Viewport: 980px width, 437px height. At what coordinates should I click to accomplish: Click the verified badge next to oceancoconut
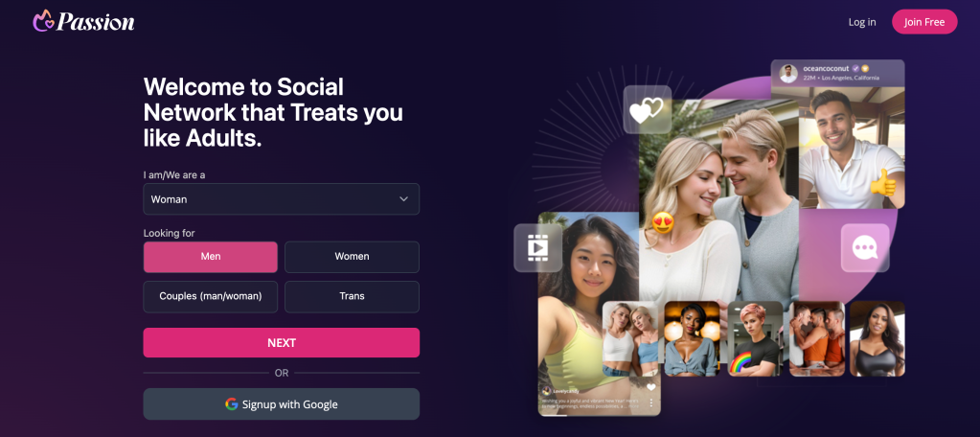coord(855,69)
